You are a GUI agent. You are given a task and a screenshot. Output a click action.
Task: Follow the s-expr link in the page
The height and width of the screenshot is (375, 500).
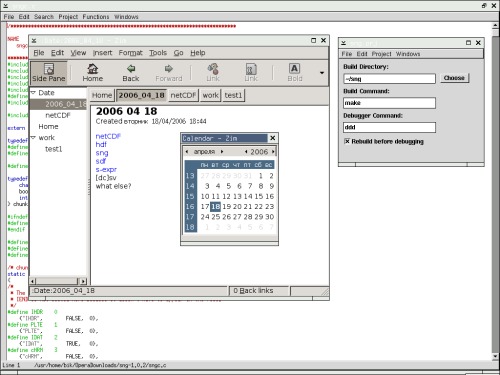[x=106, y=169]
